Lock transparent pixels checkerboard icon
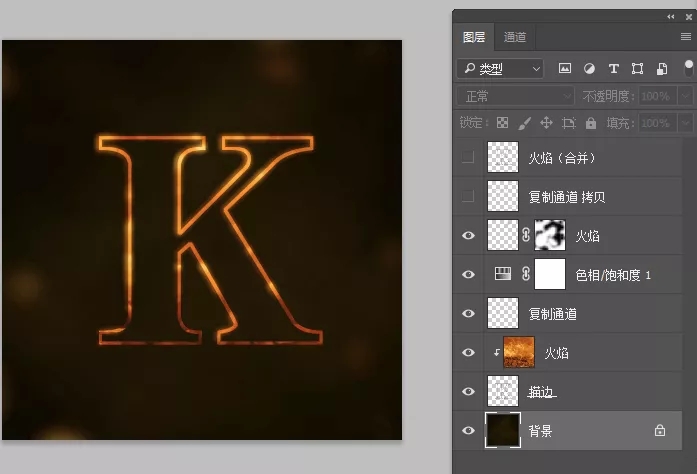The image size is (697, 474). [x=502, y=123]
